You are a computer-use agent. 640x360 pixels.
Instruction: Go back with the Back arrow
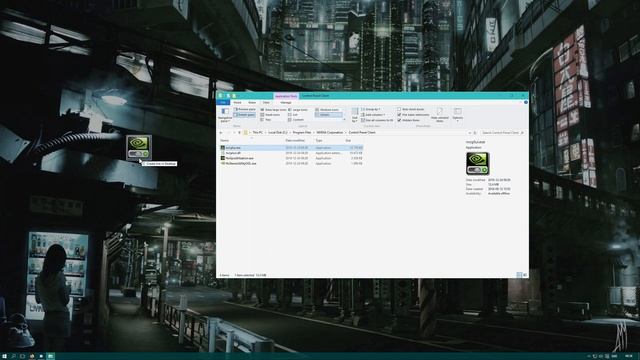pyautogui.click(x=221, y=133)
